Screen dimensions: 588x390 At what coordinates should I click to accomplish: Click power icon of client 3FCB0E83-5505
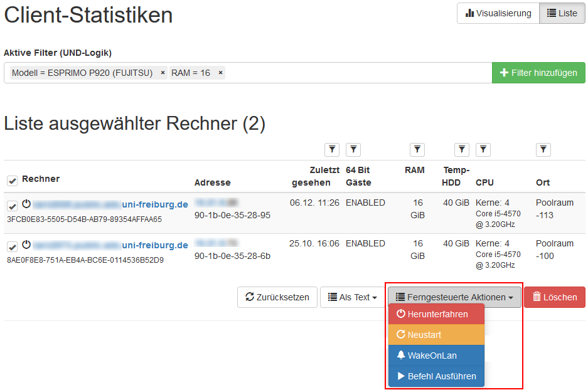[26, 204]
